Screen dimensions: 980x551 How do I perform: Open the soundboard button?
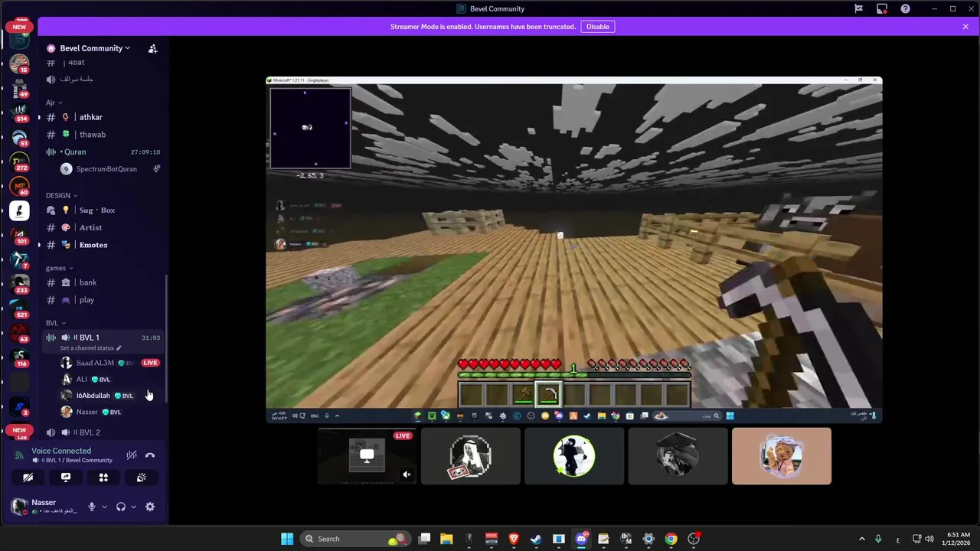[x=141, y=478]
